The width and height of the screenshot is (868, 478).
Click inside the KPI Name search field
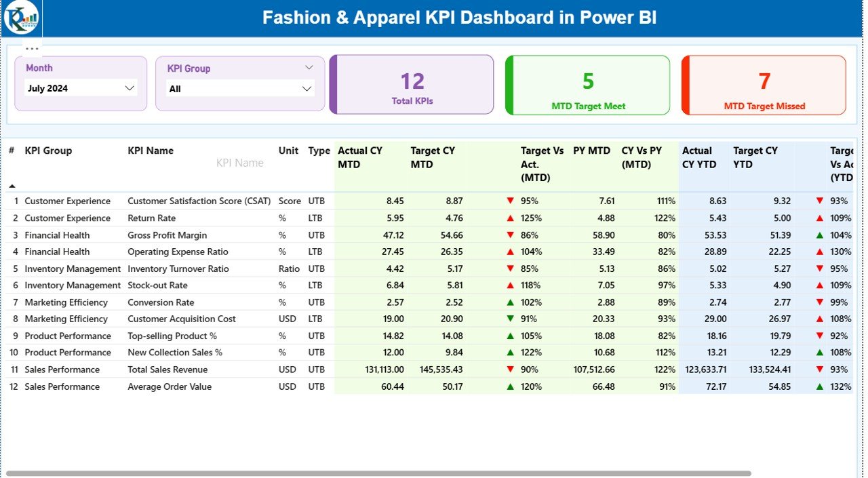(239, 163)
